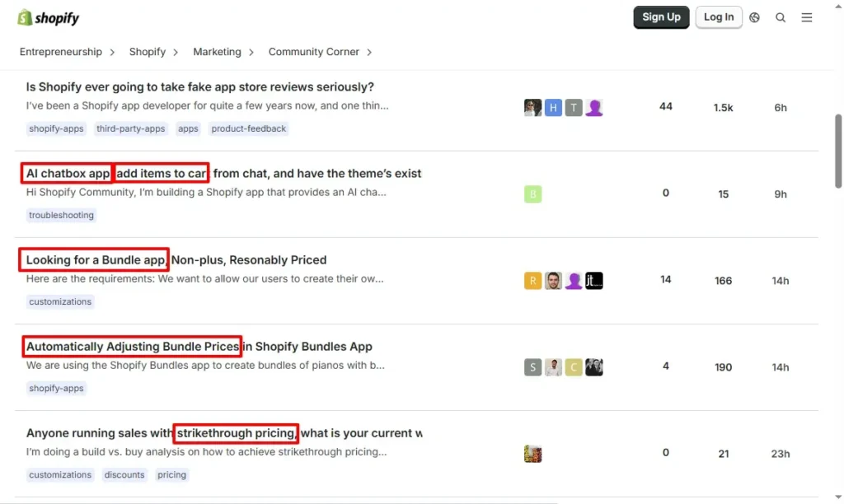This screenshot has height=504, width=844.
Task: Open avatar of user B on chatbox topic
Action: tap(532, 194)
